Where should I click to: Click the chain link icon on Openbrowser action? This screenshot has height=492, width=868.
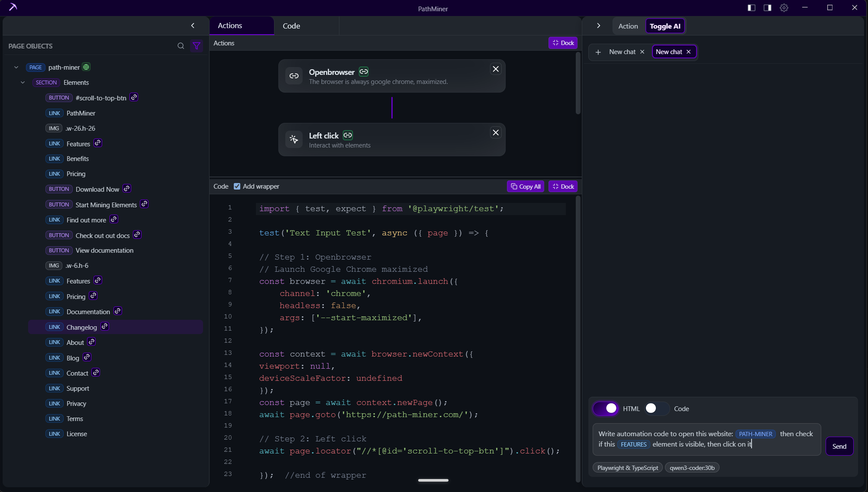[363, 71]
